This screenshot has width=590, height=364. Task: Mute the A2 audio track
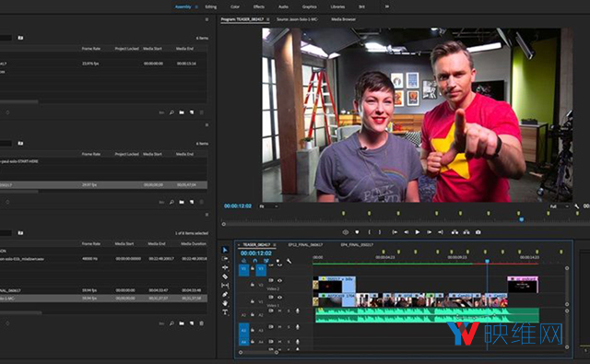pos(279,311)
